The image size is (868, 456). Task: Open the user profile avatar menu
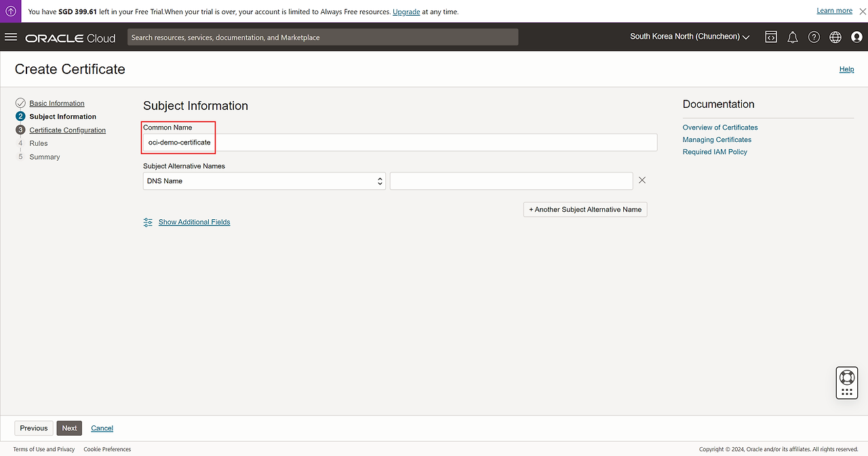pyautogui.click(x=856, y=37)
